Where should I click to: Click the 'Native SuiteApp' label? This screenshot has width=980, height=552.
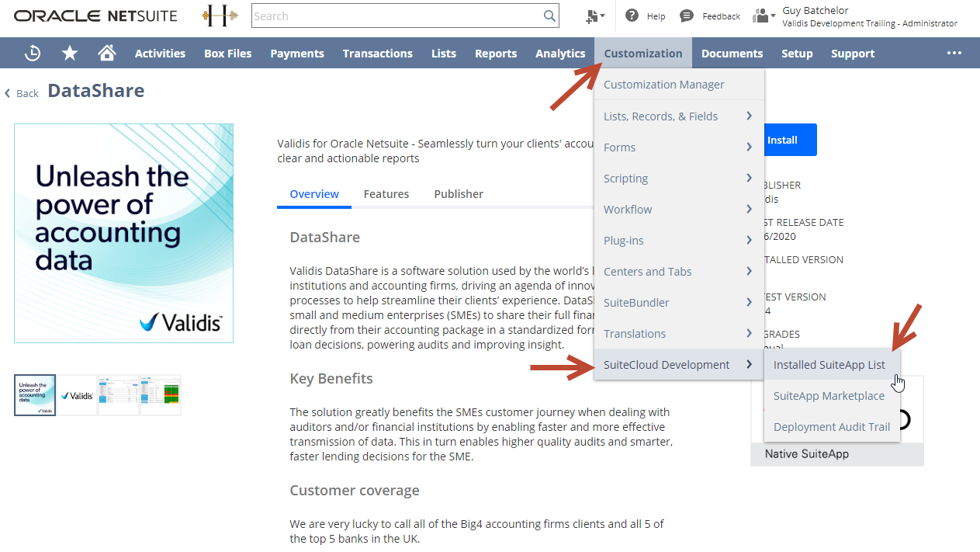click(807, 454)
